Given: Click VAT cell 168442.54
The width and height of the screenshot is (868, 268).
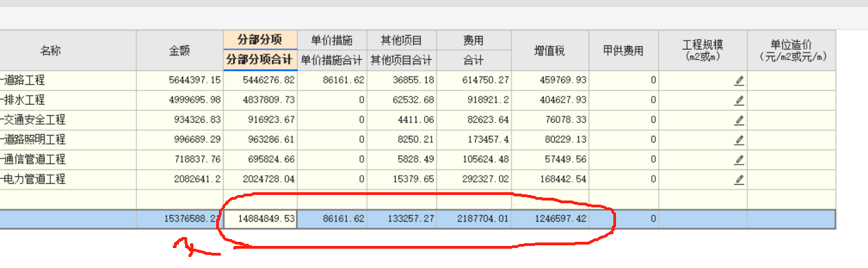Looking at the screenshot, I should [550, 180].
